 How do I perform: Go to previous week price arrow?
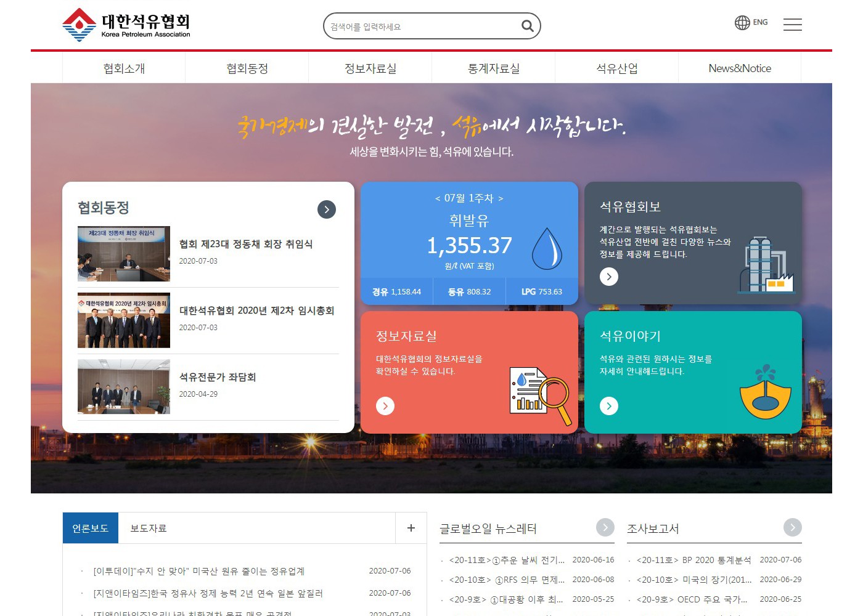click(x=438, y=198)
